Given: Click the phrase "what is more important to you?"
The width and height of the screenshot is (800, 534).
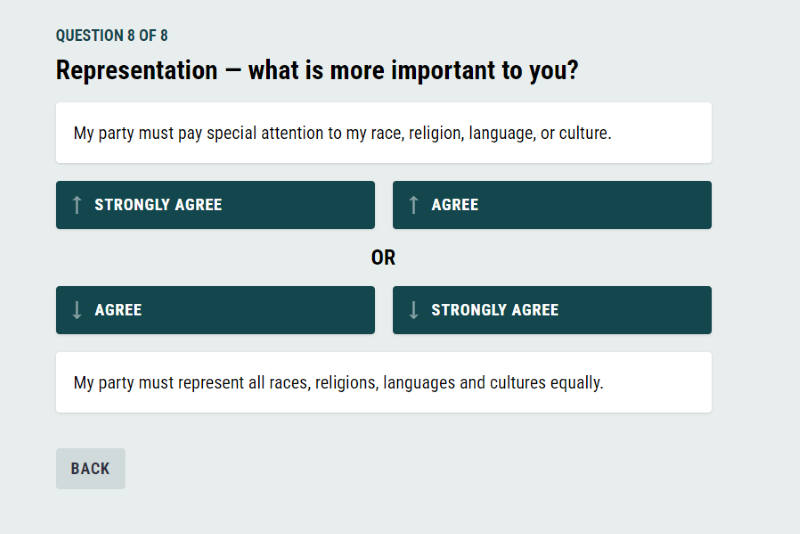Looking at the screenshot, I should coord(413,70).
